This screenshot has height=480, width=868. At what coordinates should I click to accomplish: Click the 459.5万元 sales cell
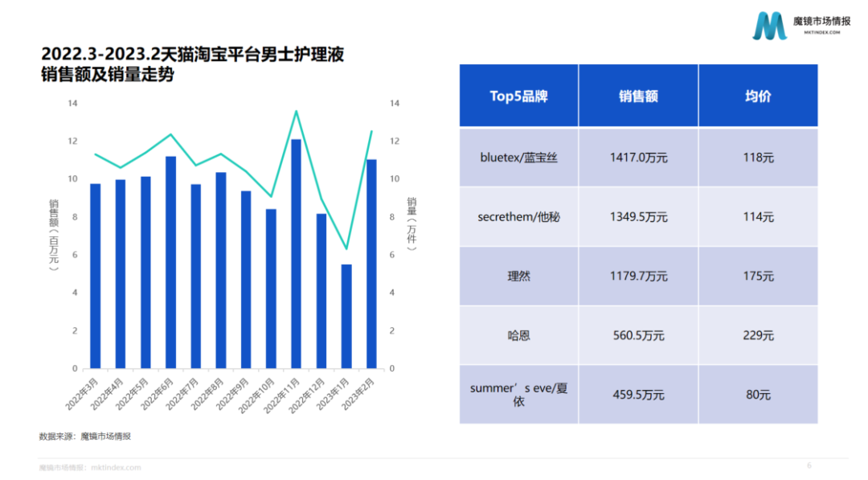638,394
